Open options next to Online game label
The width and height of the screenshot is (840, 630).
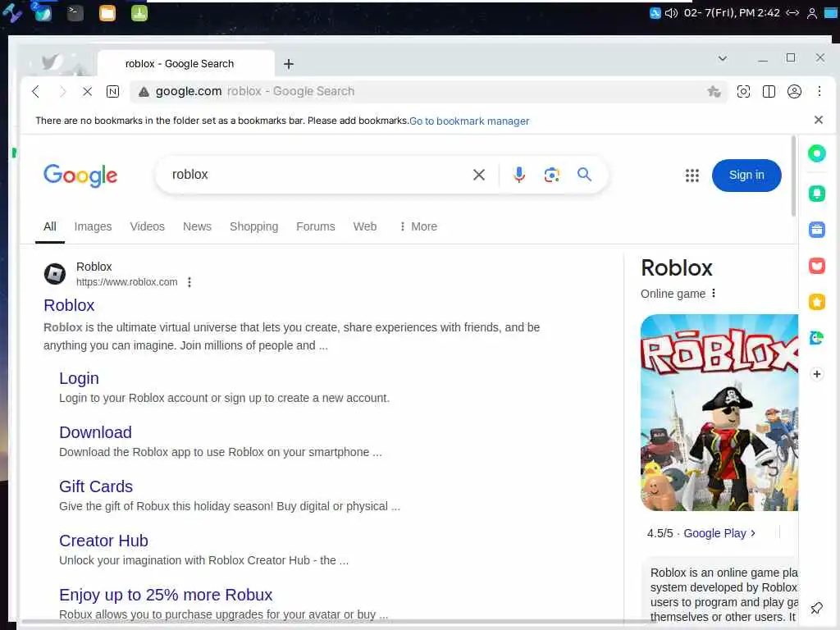(714, 293)
